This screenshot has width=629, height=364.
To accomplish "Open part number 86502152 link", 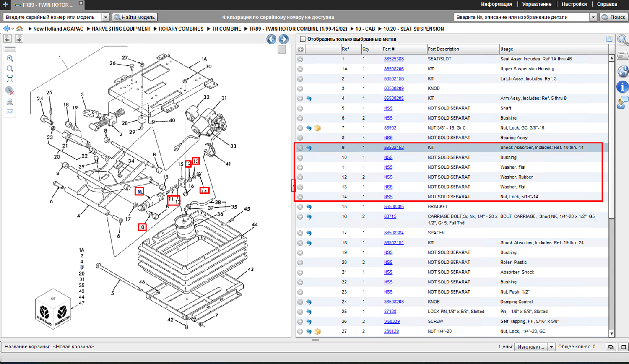I will [x=394, y=148].
